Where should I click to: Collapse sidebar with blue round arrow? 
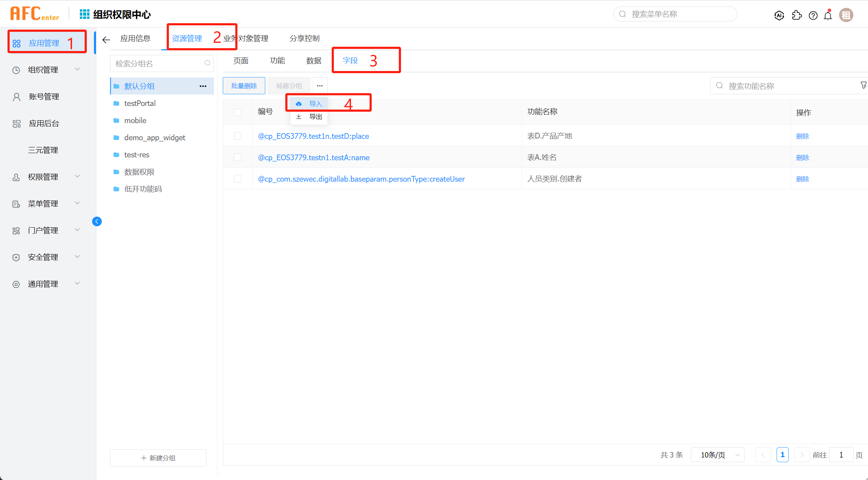pyautogui.click(x=97, y=222)
